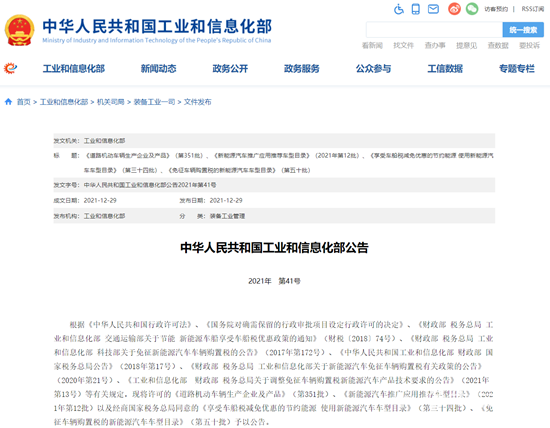Image resolution: width=550 pixels, height=428 pixels.
Task: Open the 政务公开 nav menu
Action: (x=230, y=69)
